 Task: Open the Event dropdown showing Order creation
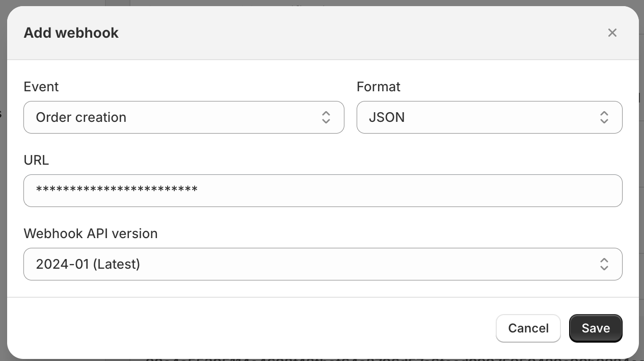[183, 117]
